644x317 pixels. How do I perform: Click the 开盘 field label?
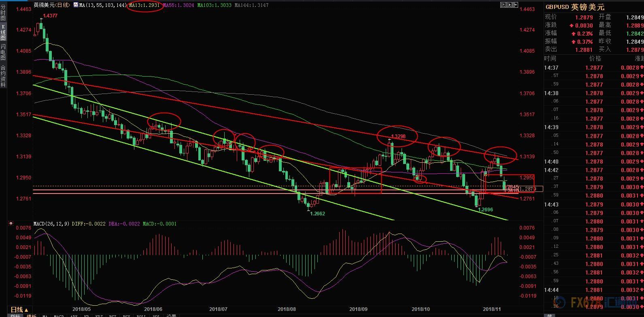pyautogui.click(x=605, y=17)
